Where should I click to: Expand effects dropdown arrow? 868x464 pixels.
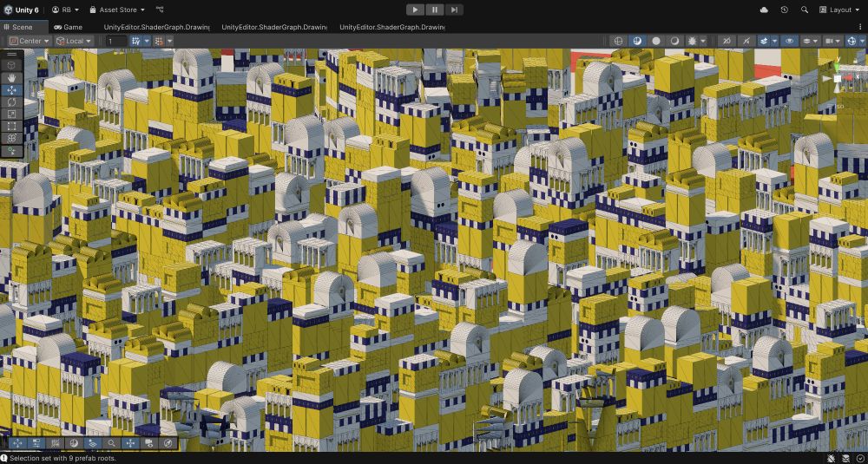[774, 41]
